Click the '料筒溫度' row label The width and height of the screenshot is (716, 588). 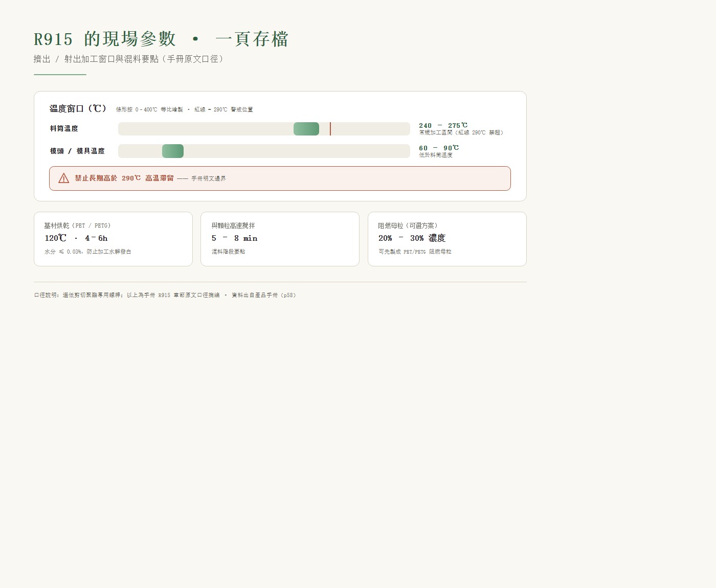(x=64, y=129)
